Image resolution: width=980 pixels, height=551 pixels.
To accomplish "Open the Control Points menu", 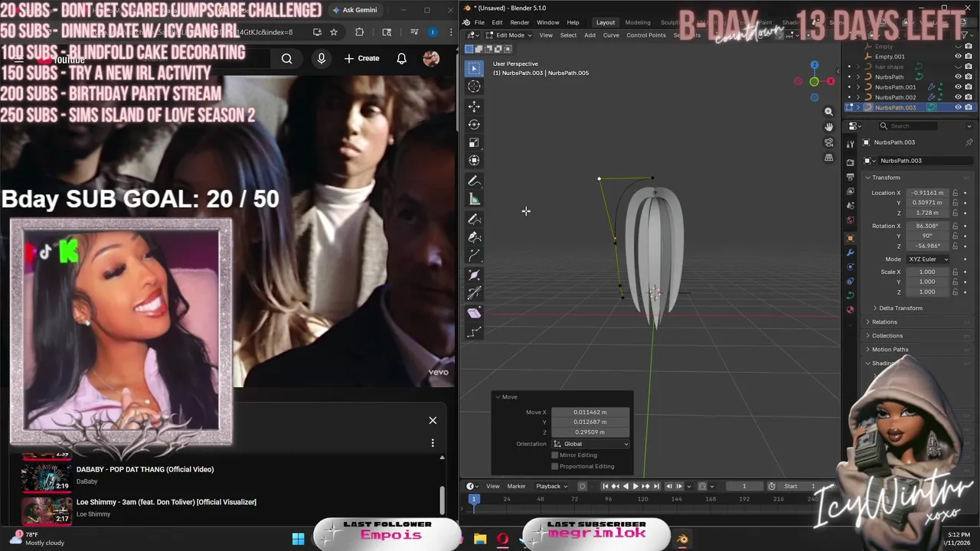I will [x=646, y=35].
